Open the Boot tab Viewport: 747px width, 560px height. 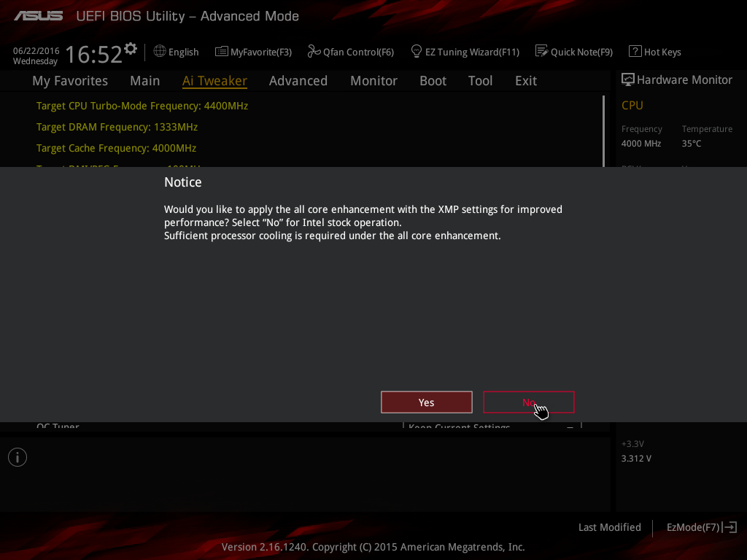(x=433, y=81)
